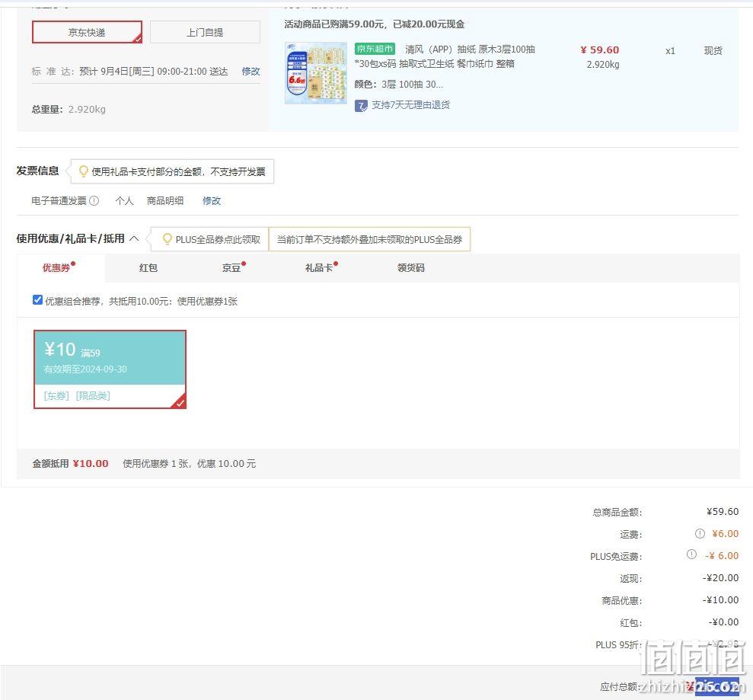Click 总重量 2.920kg value
Viewport: 753px width, 700px height.
pyautogui.click(x=87, y=110)
